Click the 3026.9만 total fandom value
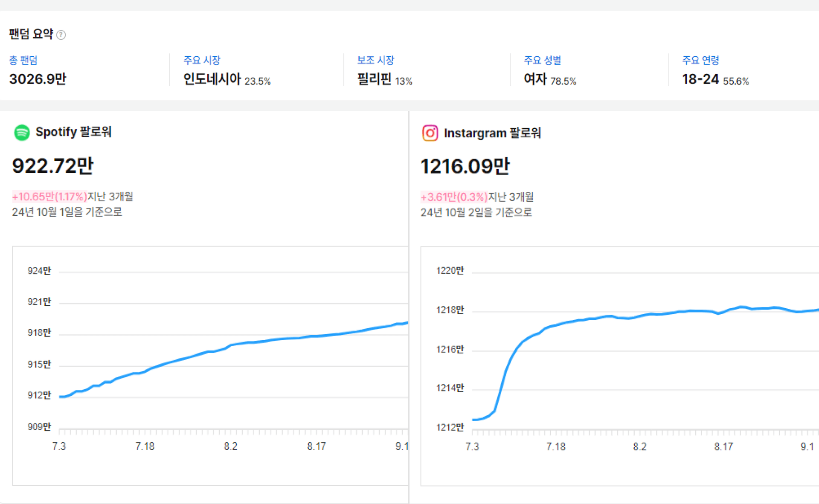This screenshot has height=504, width=819. [x=38, y=79]
